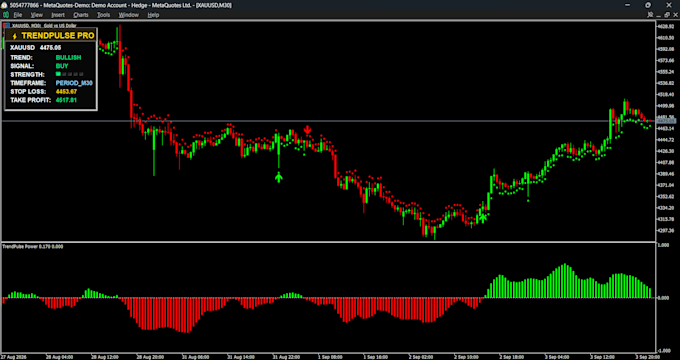Click the TrendPulse Power indicator label
This screenshot has width=680, height=360.
33,246
